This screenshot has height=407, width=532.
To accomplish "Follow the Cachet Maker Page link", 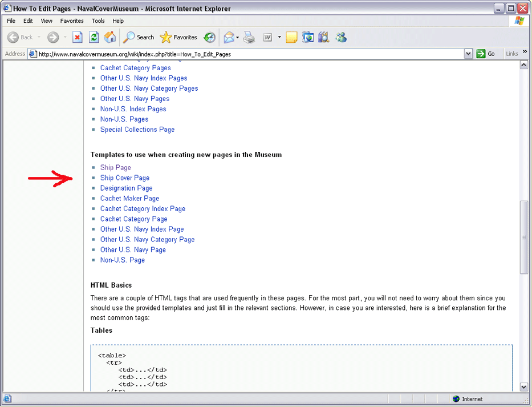I will coord(129,199).
